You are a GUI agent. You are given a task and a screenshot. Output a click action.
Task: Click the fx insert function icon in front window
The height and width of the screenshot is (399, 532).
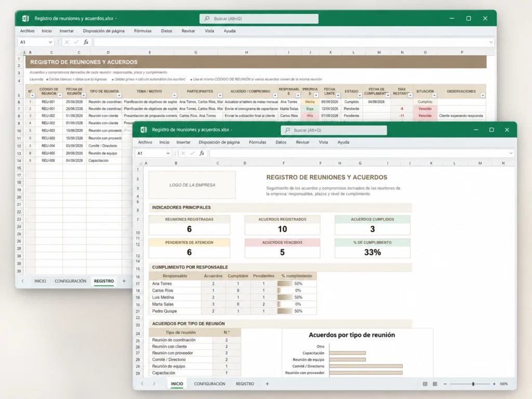click(202, 153)
